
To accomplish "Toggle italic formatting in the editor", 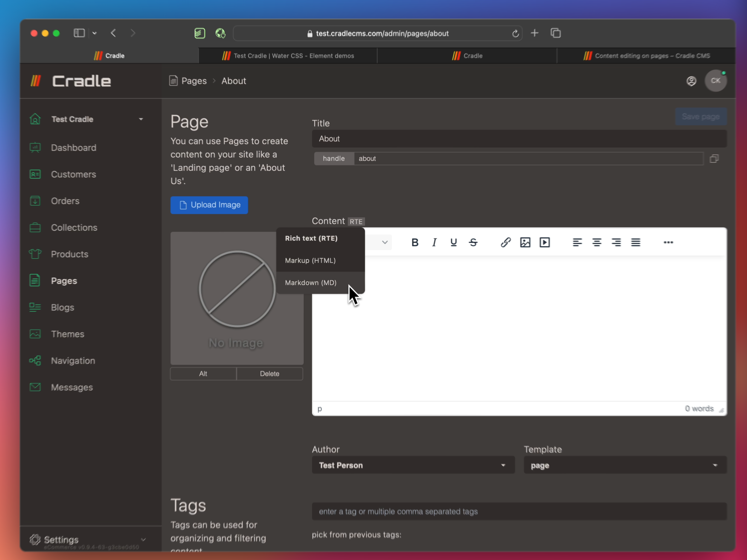I will [434, 242].
